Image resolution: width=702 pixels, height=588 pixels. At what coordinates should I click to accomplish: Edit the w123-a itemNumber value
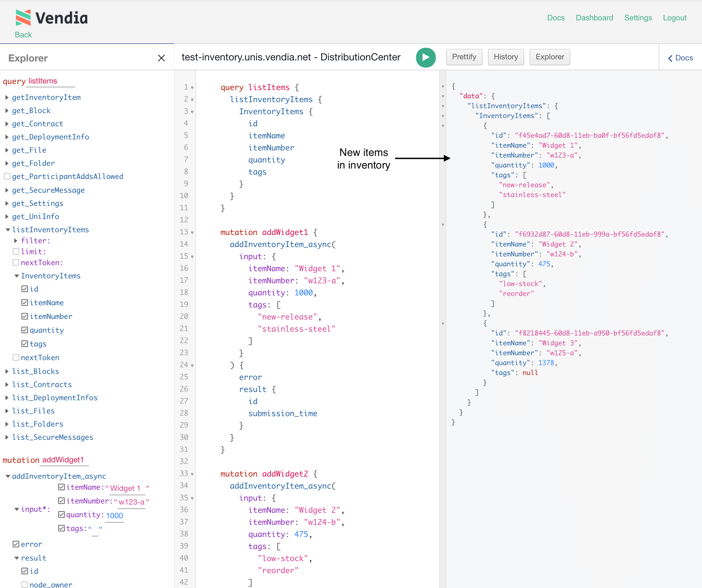(x=131, y=502)
